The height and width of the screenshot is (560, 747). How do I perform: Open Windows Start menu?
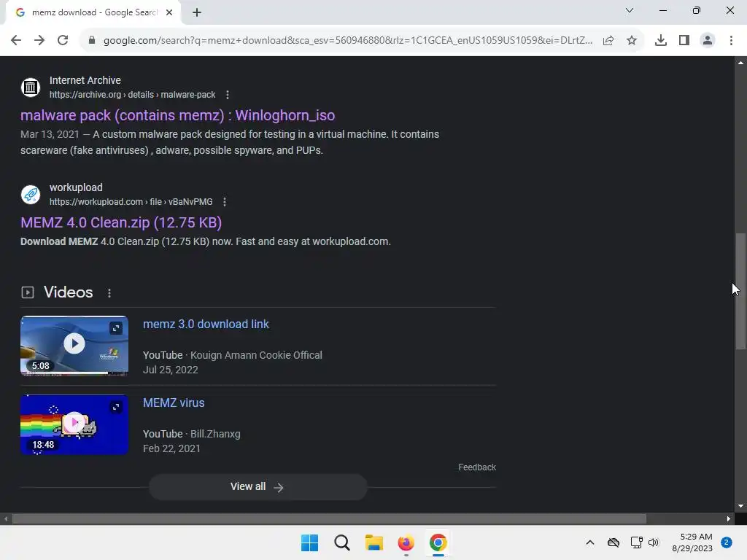click(309, 542)
